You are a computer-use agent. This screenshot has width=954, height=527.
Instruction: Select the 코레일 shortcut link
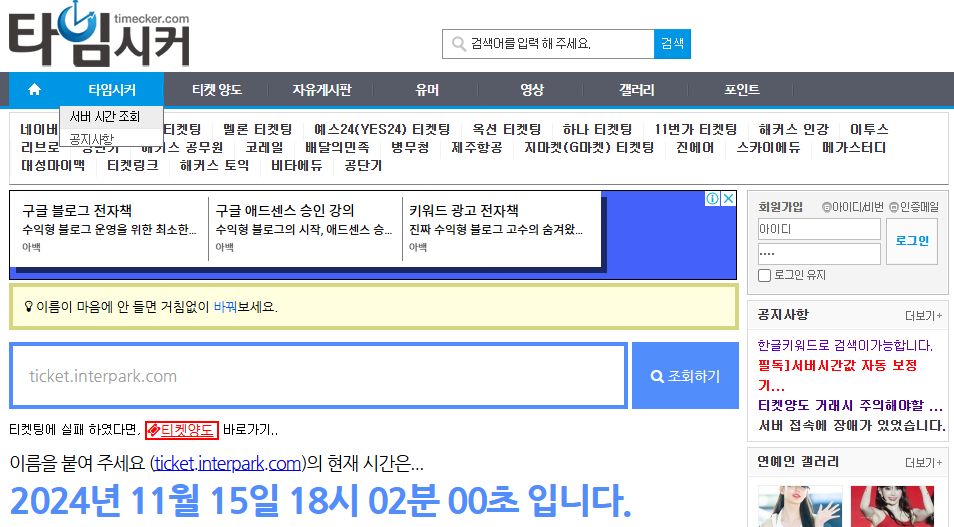click(264, 148)
